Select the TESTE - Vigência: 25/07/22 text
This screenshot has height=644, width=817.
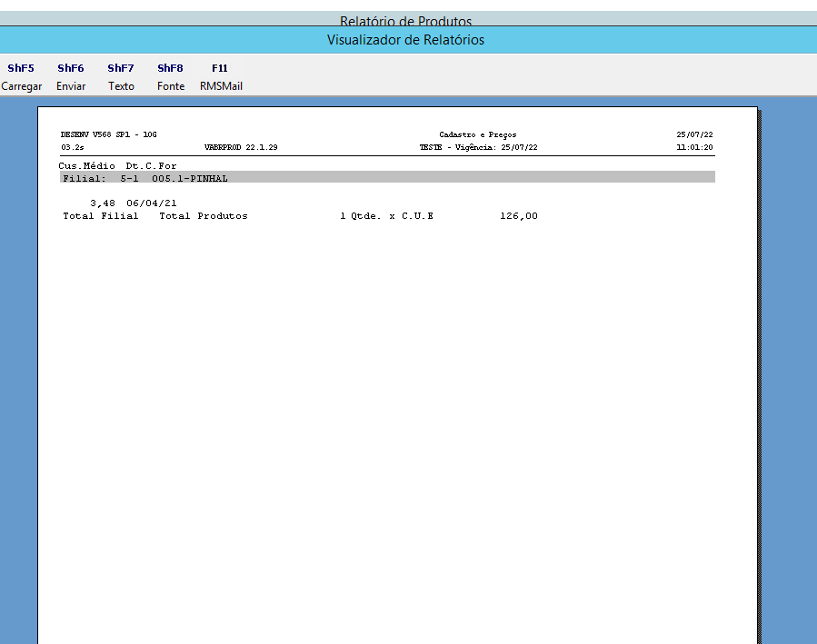tap(478, 147)
